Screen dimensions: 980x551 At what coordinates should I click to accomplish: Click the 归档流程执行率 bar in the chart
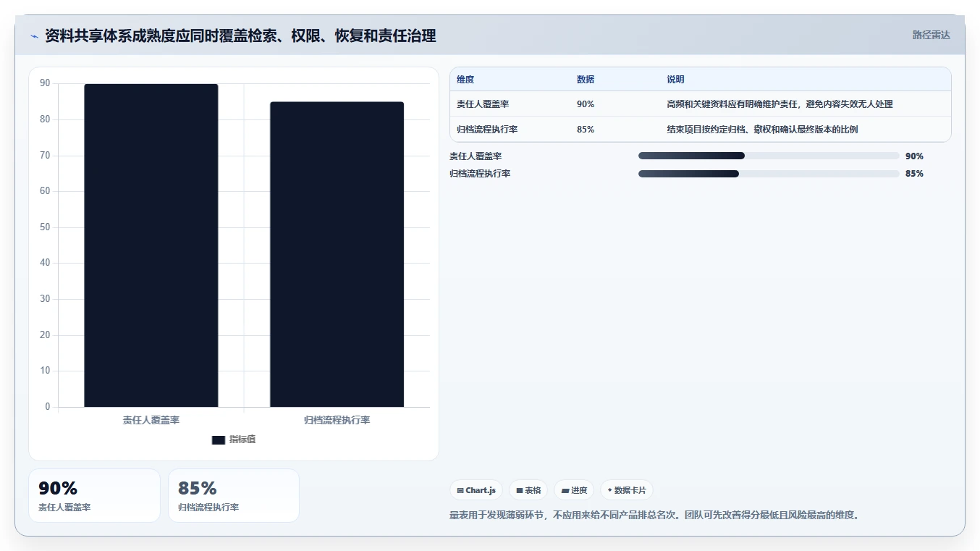click(x=337, y=254)
